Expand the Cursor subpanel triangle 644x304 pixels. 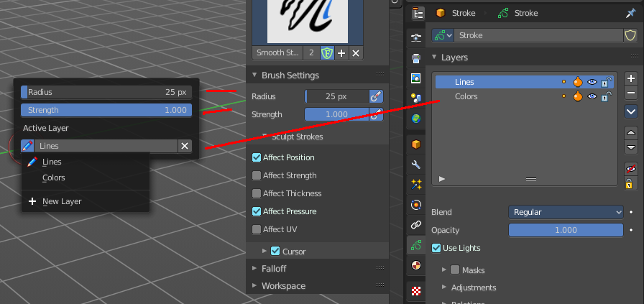265,252
